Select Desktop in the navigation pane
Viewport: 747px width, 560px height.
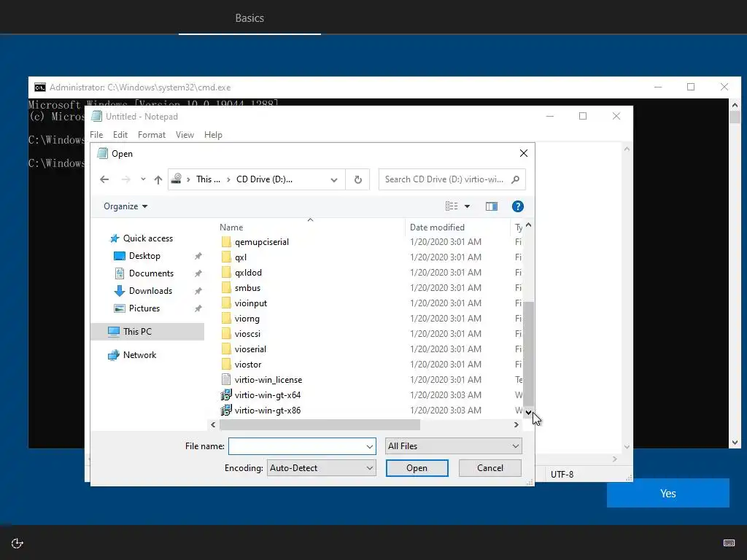pos(144,256)
